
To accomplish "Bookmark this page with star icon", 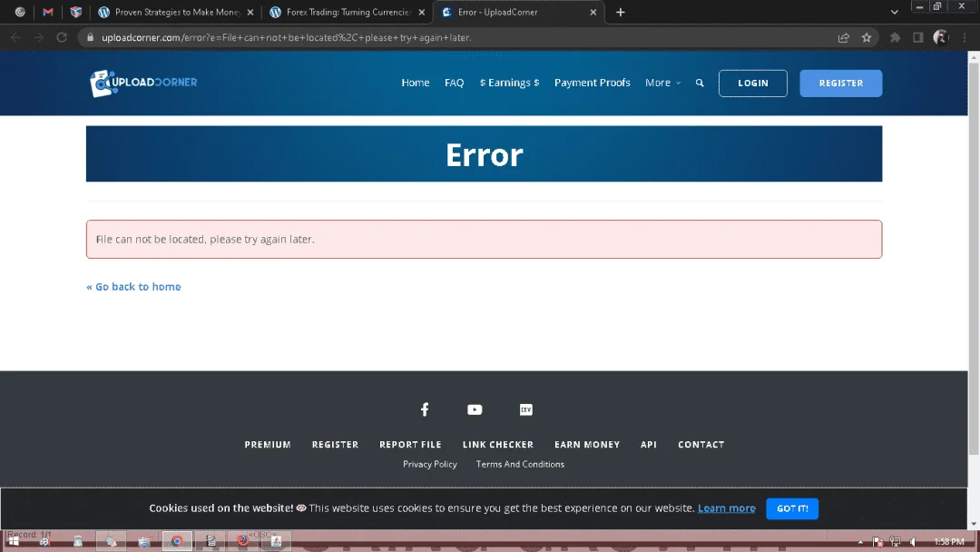I will (x=867, y=37).
